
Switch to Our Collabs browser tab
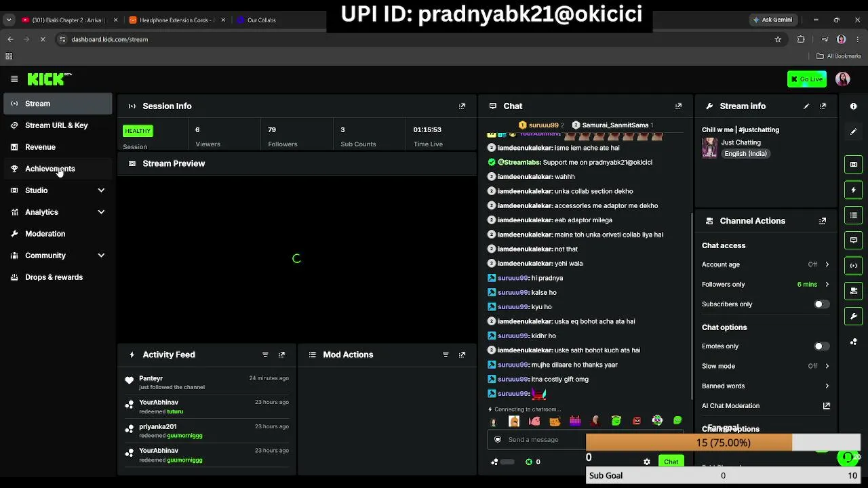261,20
